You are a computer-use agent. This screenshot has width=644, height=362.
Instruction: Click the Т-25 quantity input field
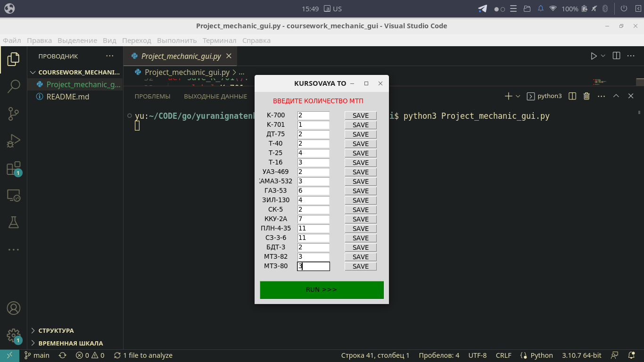point(314,153)
